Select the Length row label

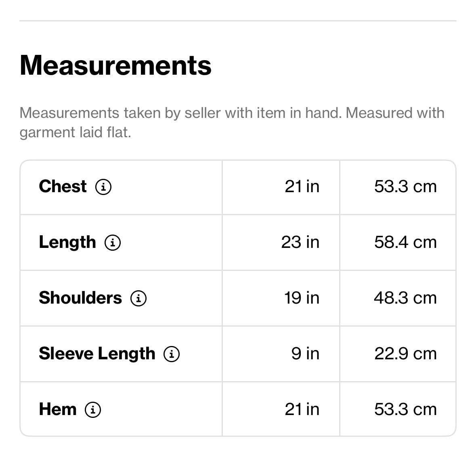tap(67, 242)
